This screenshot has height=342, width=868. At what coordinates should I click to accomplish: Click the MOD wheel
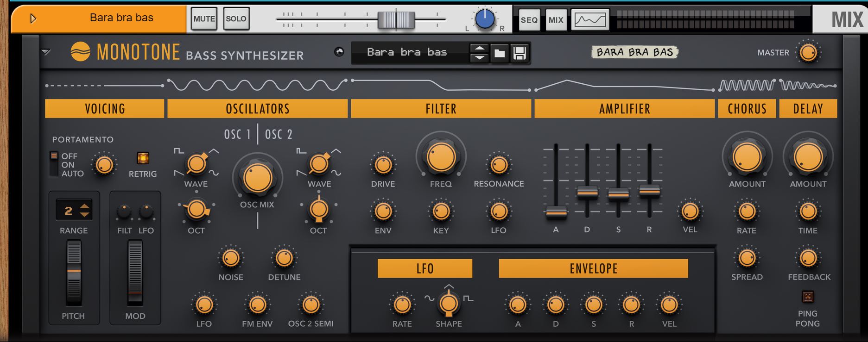(x=135, y=272)
